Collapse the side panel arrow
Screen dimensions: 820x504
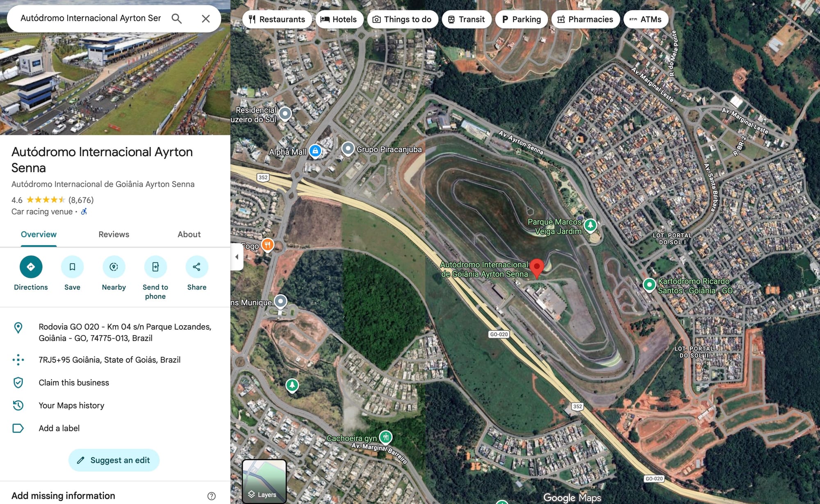click(x=237, y=257)
